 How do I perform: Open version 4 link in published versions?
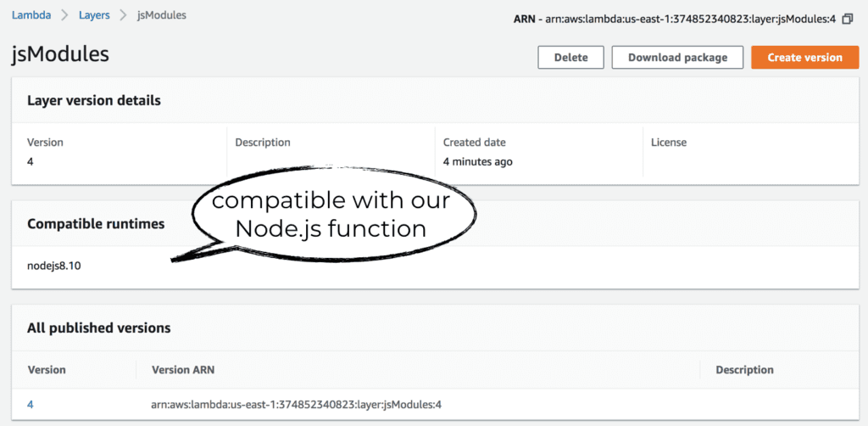[x=31, y=405]
